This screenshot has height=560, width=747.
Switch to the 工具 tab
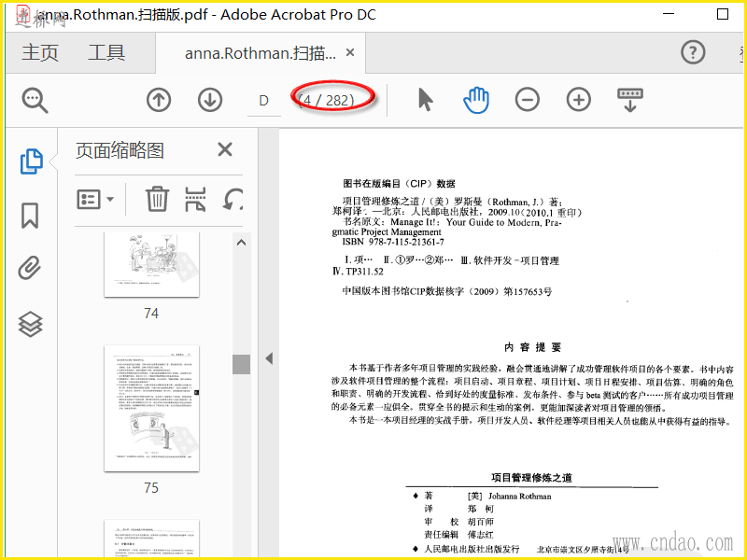[106, 52]
